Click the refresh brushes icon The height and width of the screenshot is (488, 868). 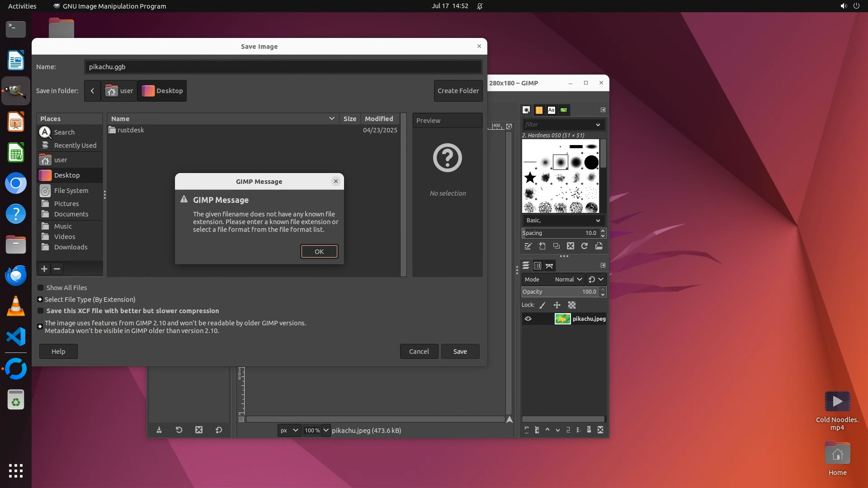pos(585,246)
